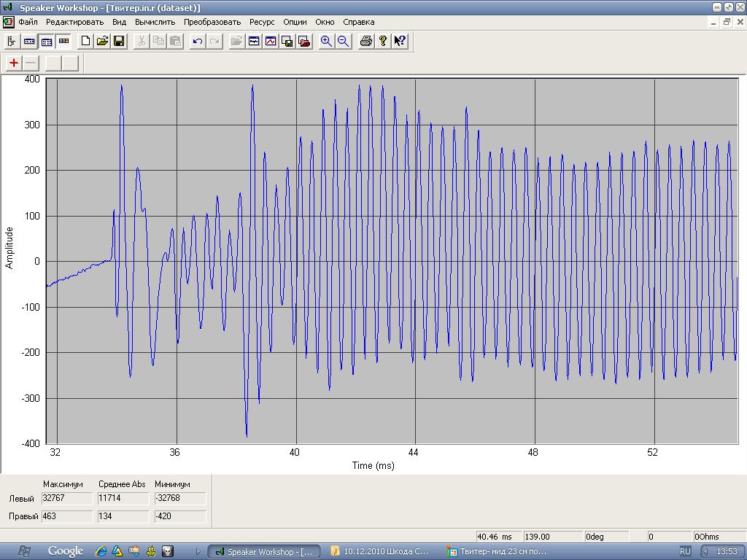Save using the floppy disk icon
This screenshot has height=560, width=747.
pos(119,42)
